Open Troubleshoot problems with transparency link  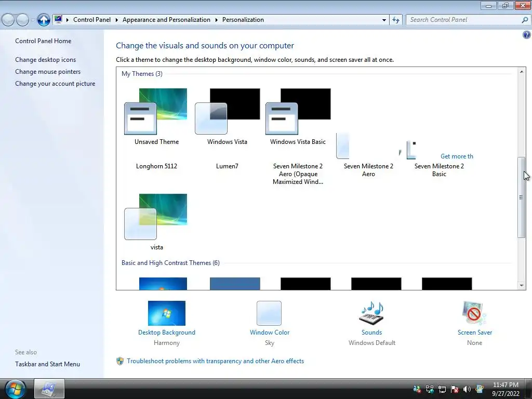215,361
